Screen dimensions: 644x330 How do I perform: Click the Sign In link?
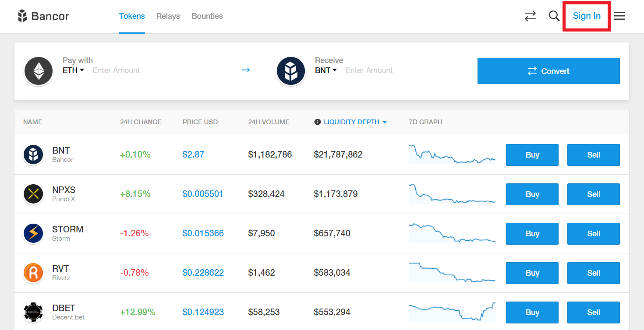point(587,16)
